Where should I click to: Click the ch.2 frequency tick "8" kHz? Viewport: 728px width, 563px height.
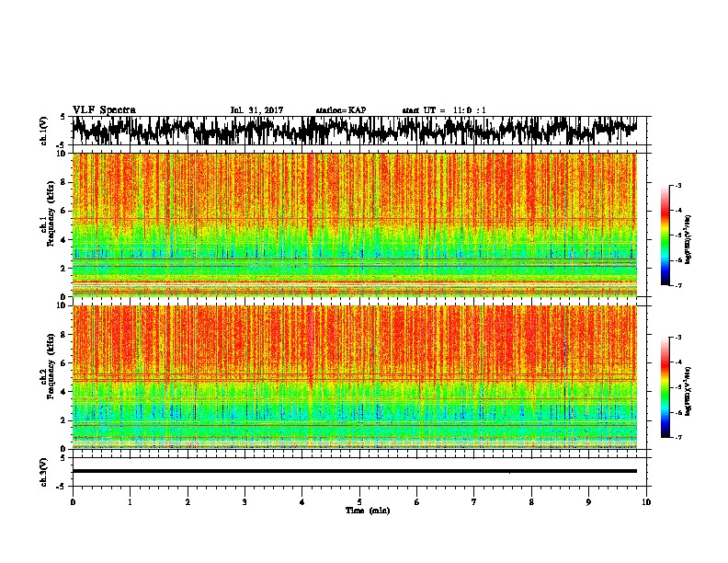tap(64, 335)
